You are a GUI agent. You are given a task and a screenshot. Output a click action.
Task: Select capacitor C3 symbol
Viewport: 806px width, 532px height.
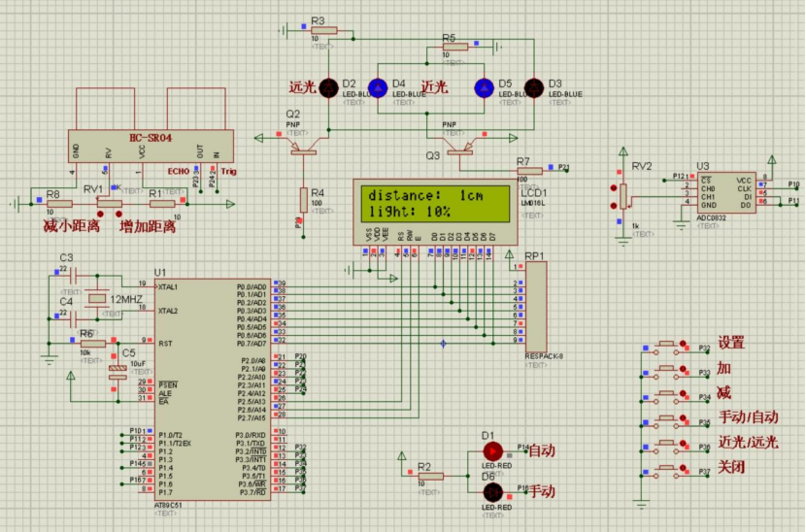74,276
